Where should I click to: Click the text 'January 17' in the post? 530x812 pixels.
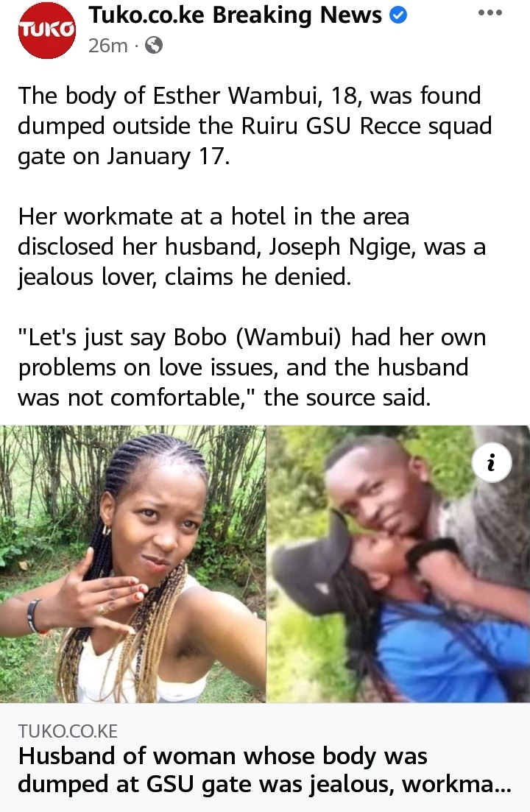(x=166, y=156)
